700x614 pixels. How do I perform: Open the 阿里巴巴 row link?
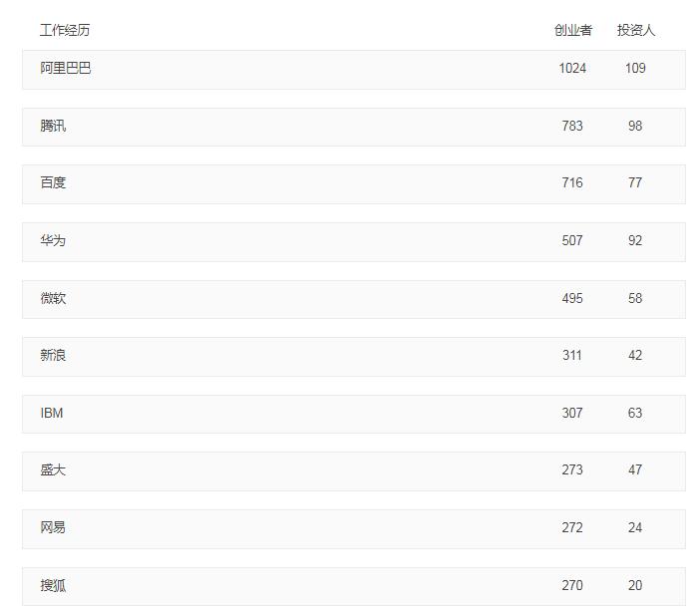[x=66, y=69]
